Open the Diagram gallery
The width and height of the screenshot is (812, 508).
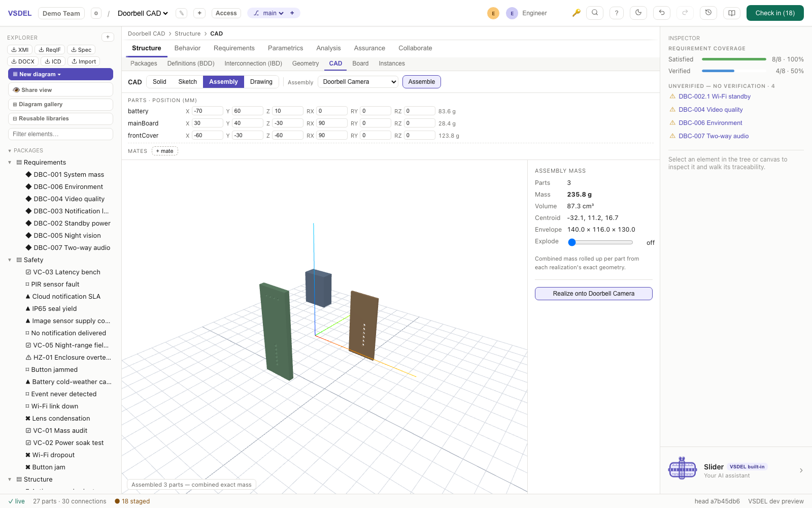tap(60, 104)
